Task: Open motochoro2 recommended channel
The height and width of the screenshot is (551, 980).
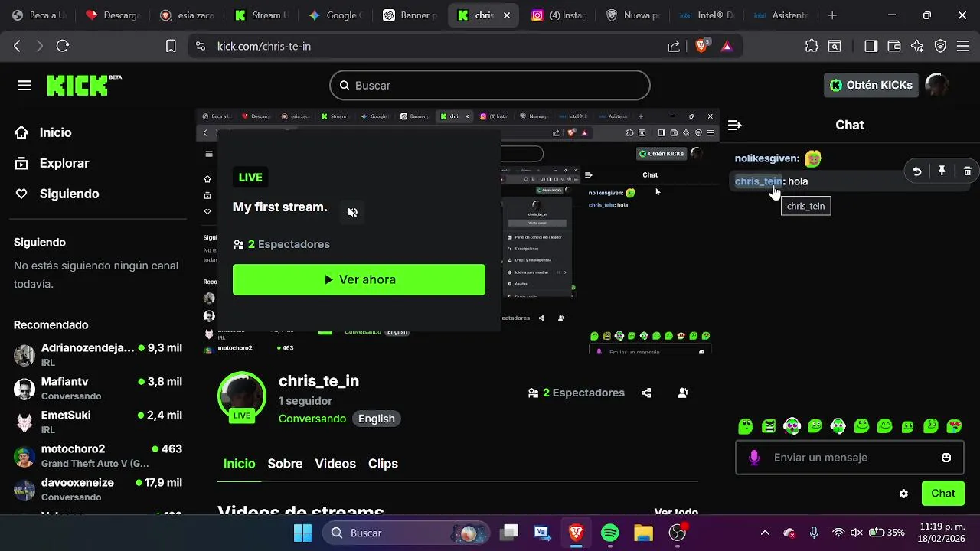Action: click(x=98, y=455)
